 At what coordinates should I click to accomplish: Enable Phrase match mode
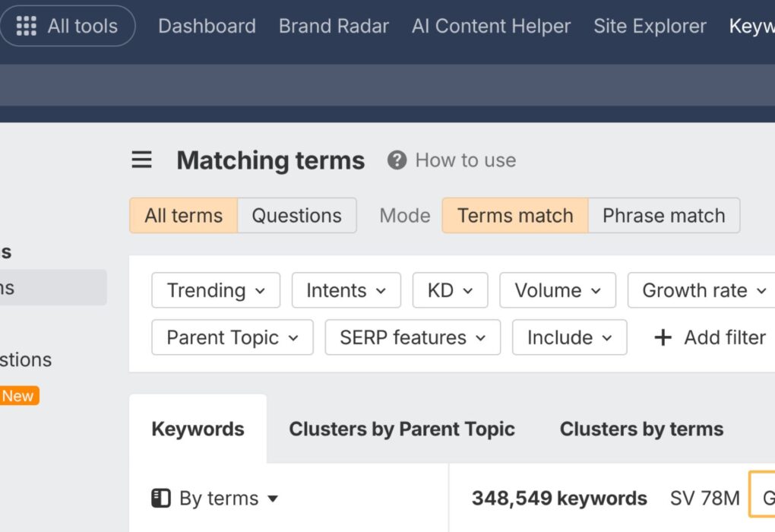pos(663,216)
